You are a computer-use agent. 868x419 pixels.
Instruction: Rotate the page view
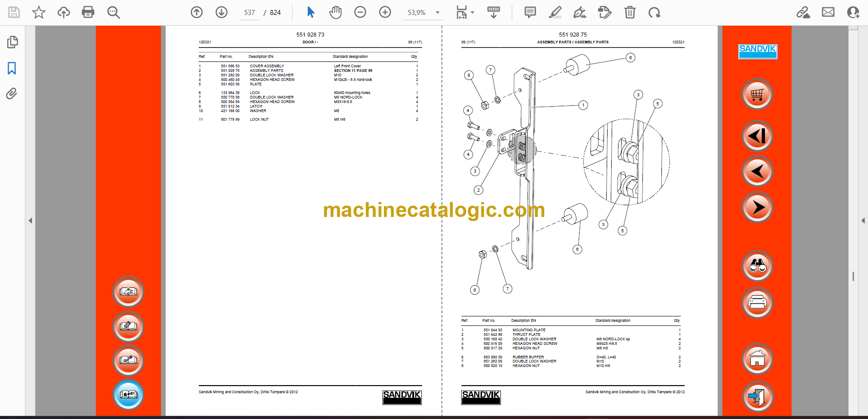(x=654, y=12)
